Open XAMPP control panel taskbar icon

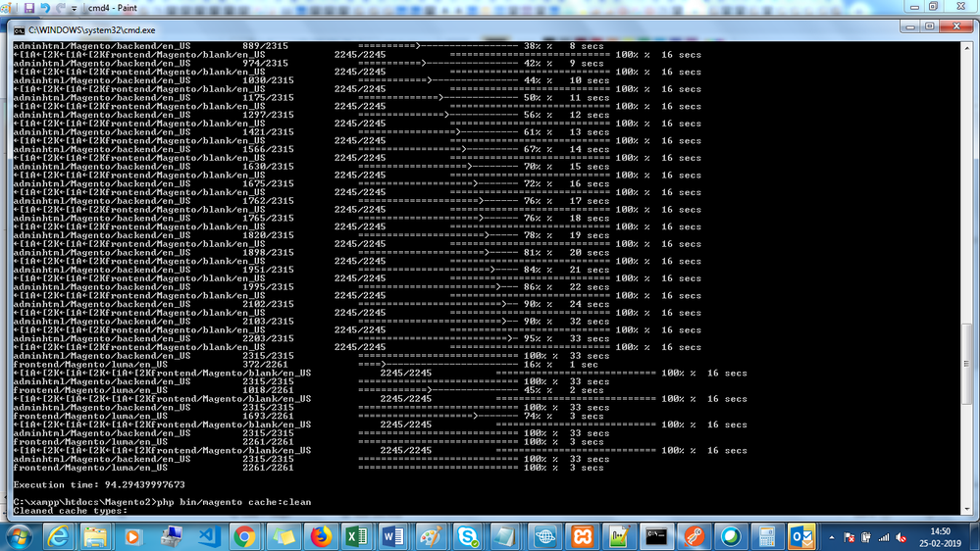(582, 536)
